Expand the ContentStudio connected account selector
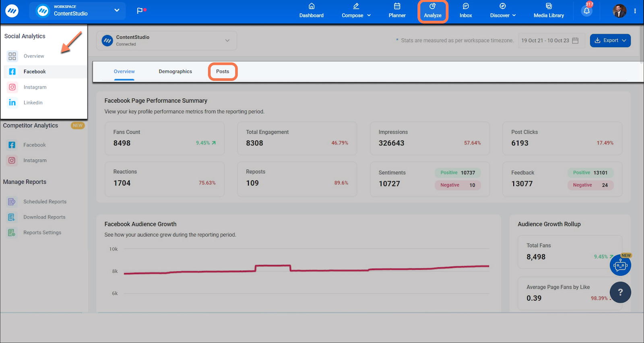The height and width of the screenshot is (343, 644). tap(167, 41)
